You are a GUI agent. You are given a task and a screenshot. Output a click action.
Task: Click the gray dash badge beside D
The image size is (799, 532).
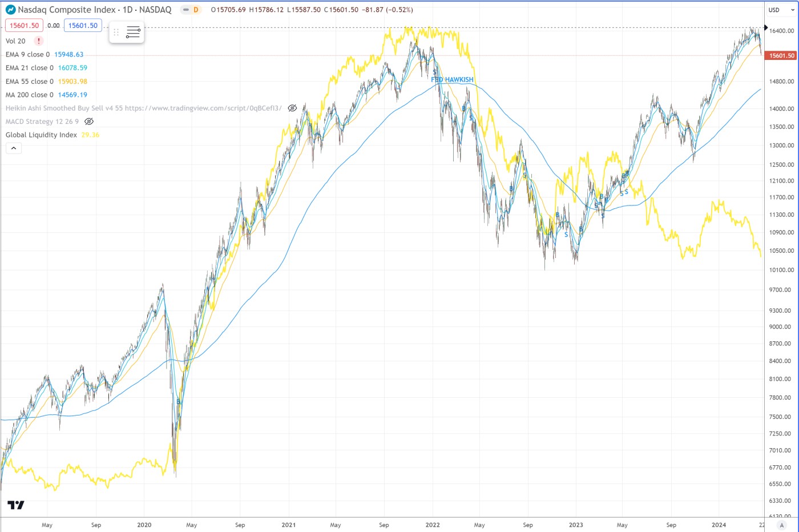pos(186,10)
